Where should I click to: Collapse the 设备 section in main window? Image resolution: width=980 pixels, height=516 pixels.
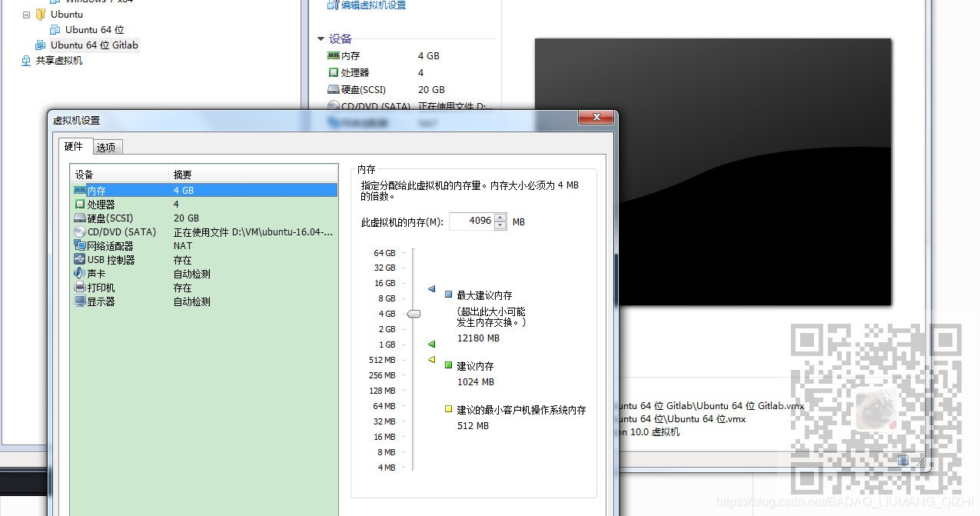(x=321, y=38)
